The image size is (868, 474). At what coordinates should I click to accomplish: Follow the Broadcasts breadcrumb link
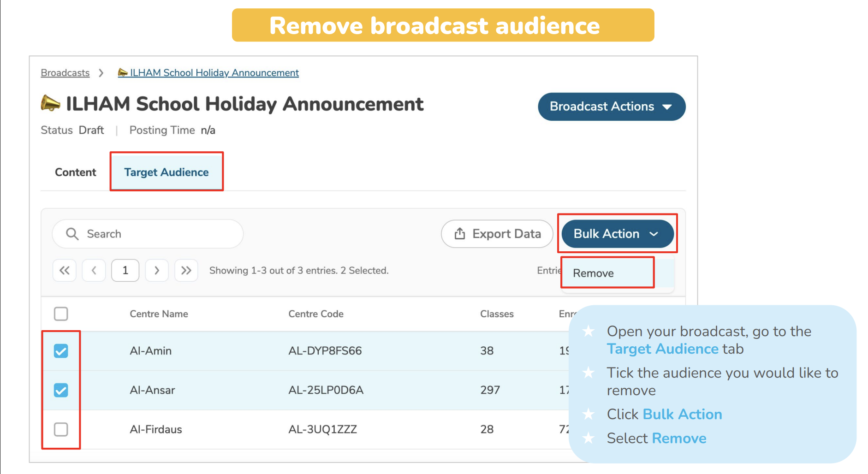click(x=65, y=73)
